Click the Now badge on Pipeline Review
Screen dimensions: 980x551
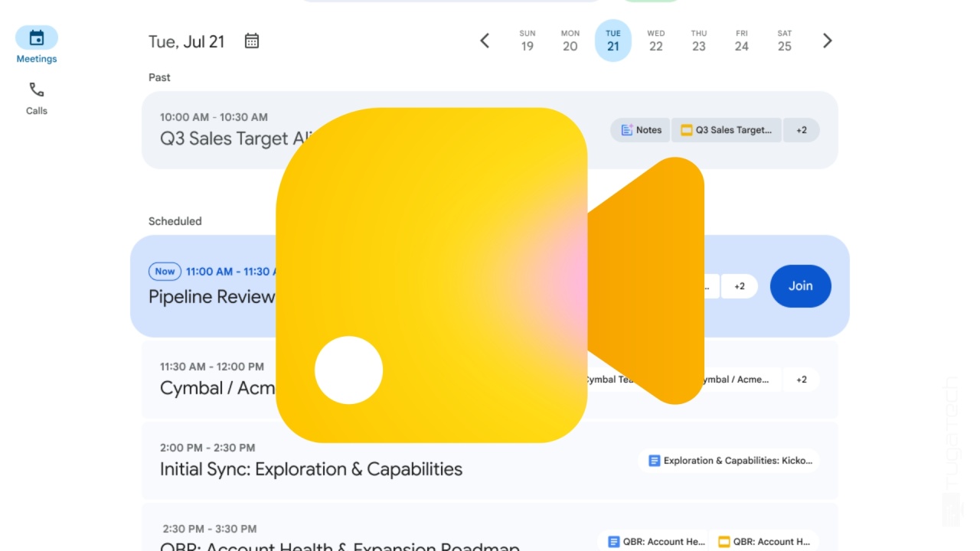[x=165, y=271]
